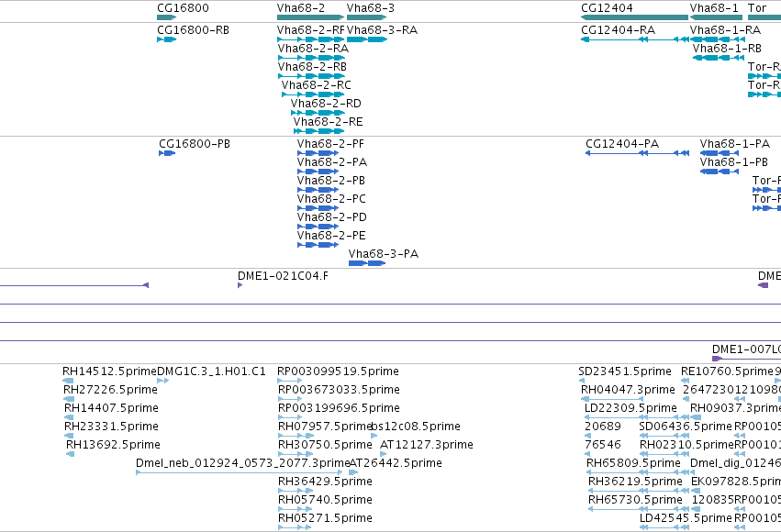Click the CG12404 gene model bar
The image size is (781, 532).
click(634, 17)
